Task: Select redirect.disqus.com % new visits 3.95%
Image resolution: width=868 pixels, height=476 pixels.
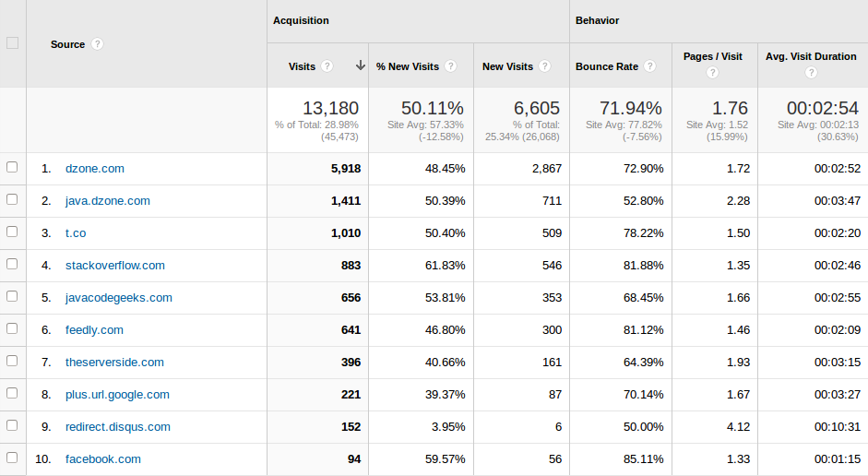Action: pyautogui.click(x=448, y=427)
